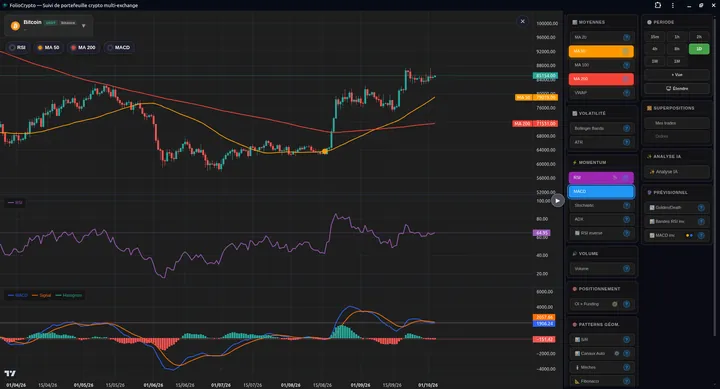
Task: Toggle the Mes trades overlay
Action: [677, 123]
